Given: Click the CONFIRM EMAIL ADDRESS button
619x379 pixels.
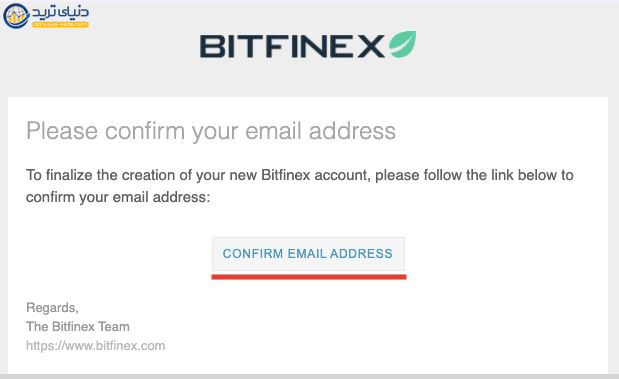Looking at the screenshot, I should coord(308,253).
